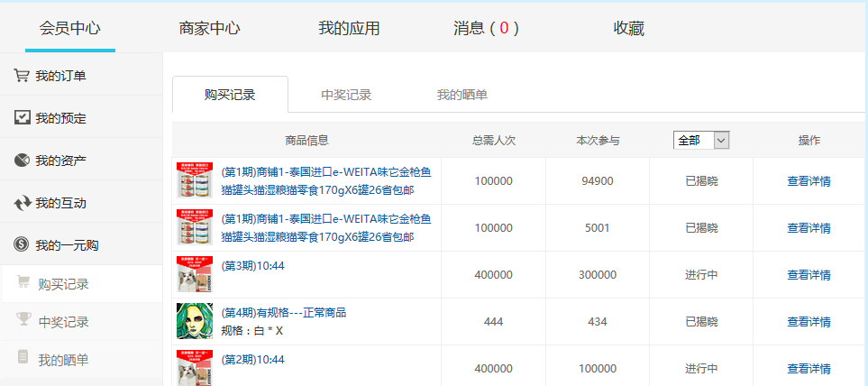Click 查看详情 for 第4期 有规格 product

[809, 322]
